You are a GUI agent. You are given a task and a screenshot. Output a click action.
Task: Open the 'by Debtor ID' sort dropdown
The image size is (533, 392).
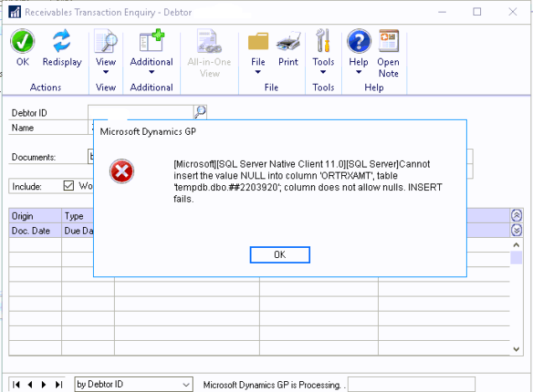pyautogui.click(x=133, y=384)
